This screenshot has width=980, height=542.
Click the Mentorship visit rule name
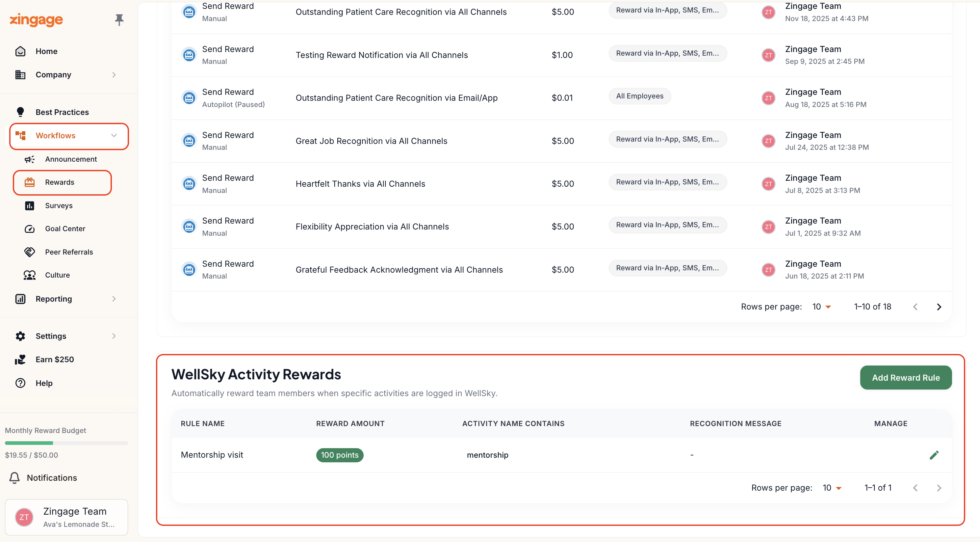[212, 455]
